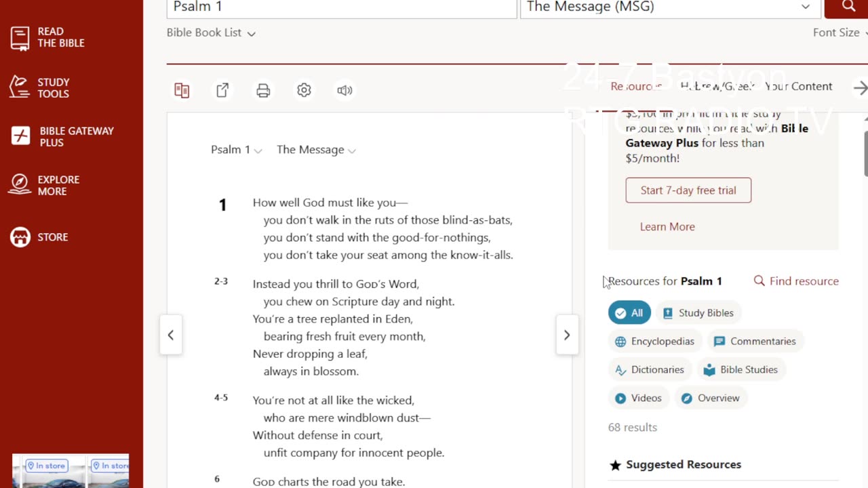The height and width of the screenshot is (488, 868).
Task: Select the Bible Studies filter chip
Action: tap(741, 369)
